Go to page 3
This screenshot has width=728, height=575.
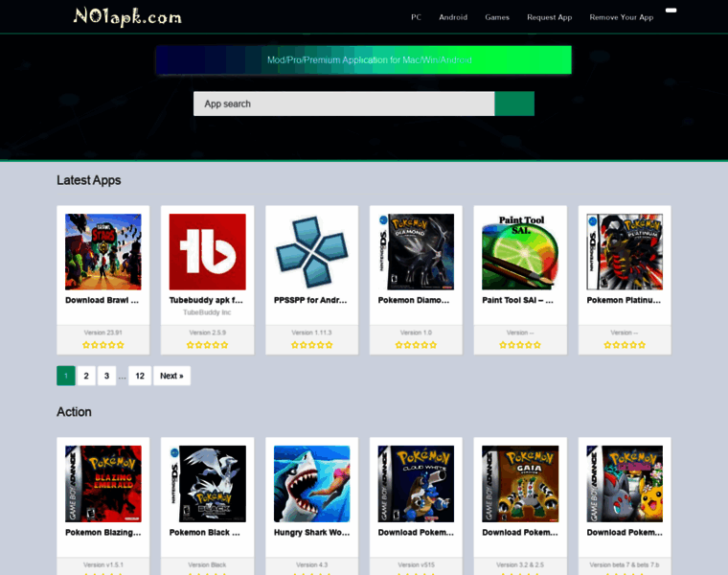106,376
